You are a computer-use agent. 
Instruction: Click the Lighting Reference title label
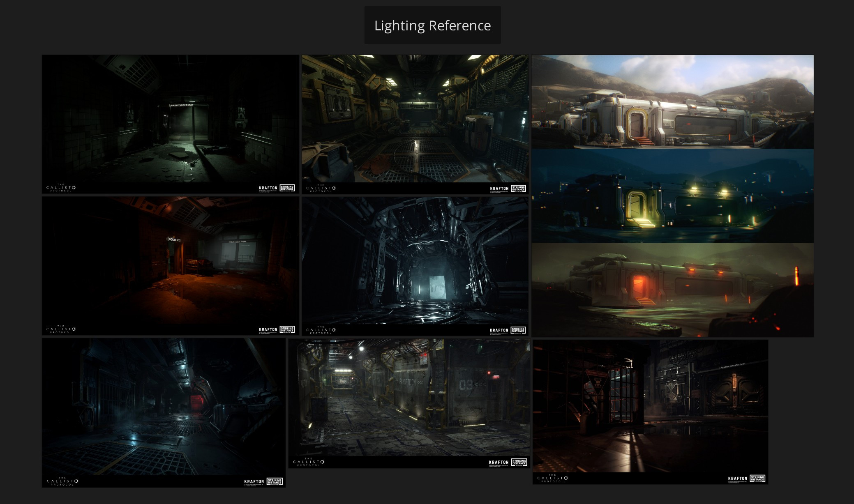click(432, 25)
